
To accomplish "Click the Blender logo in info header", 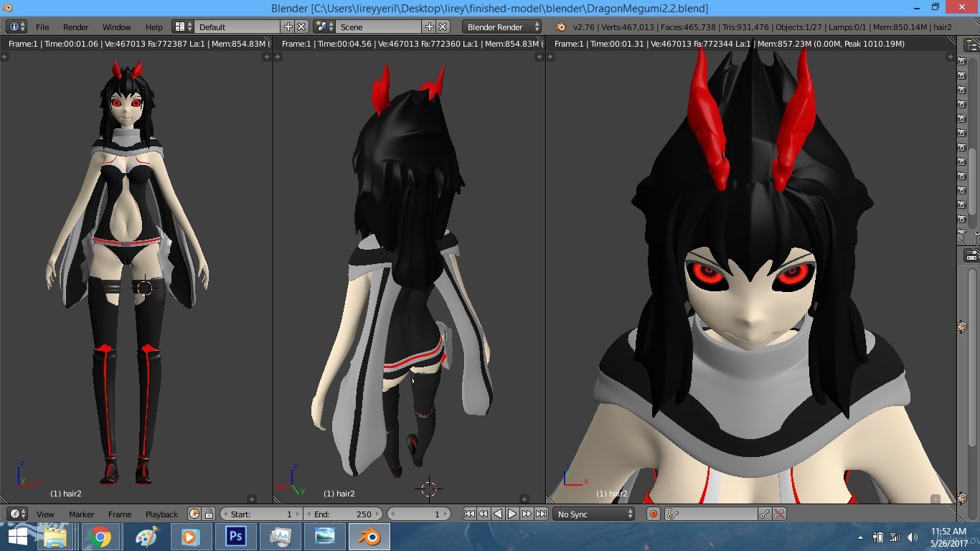I will [560, 27].
